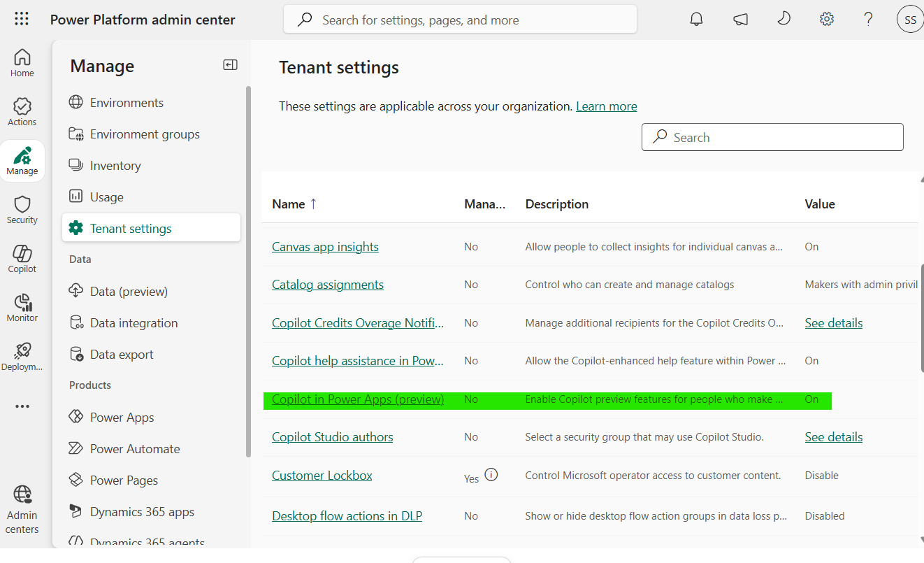Viewport: 924px width, 563px height.
Task: Open the announcements megaphone icon
Action: pos(741,20)
